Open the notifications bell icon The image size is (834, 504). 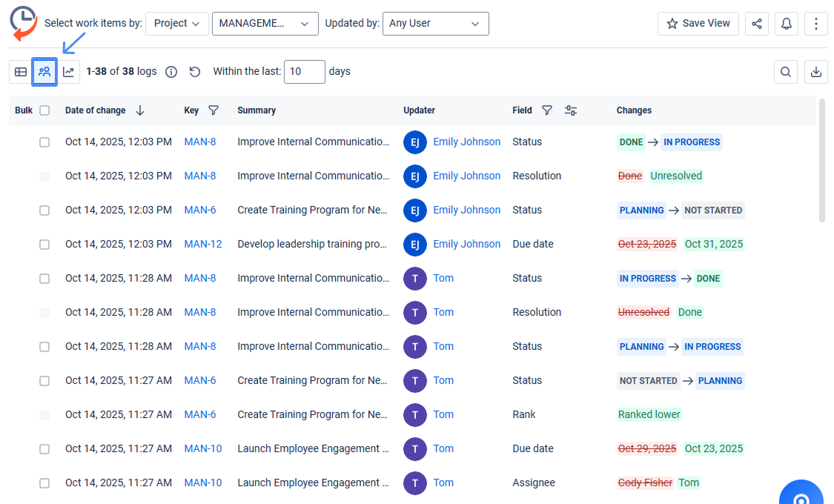787,24
